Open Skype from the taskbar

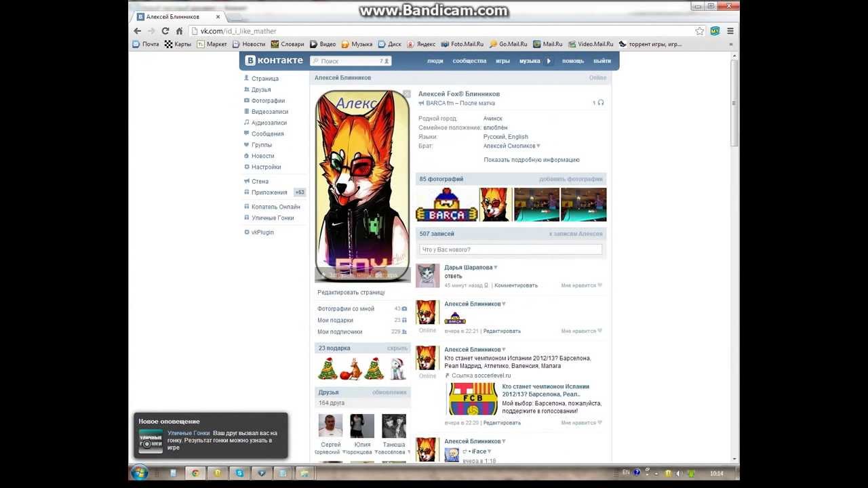tap(239, 473)
